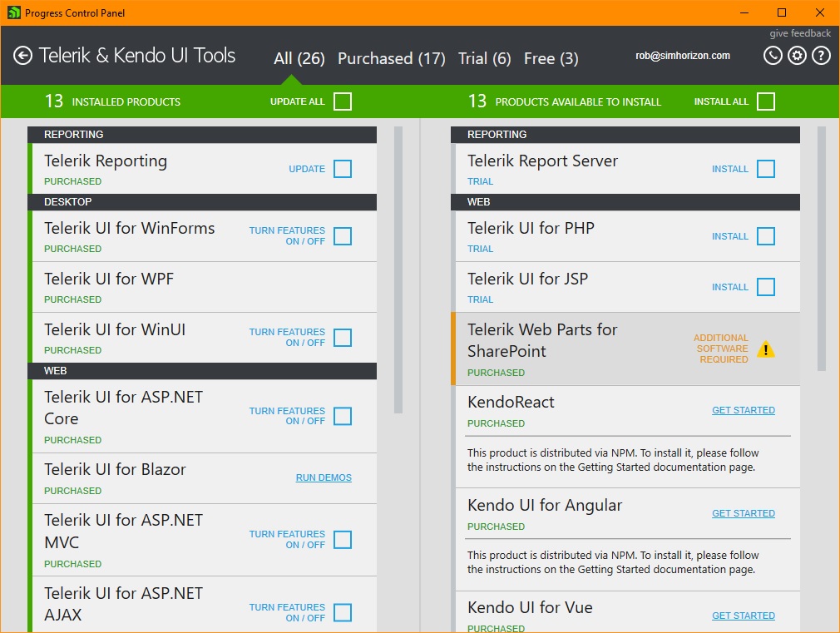Check the Telerik UI for JSP install checkbox
840x633 pixels.
[765, 287]
